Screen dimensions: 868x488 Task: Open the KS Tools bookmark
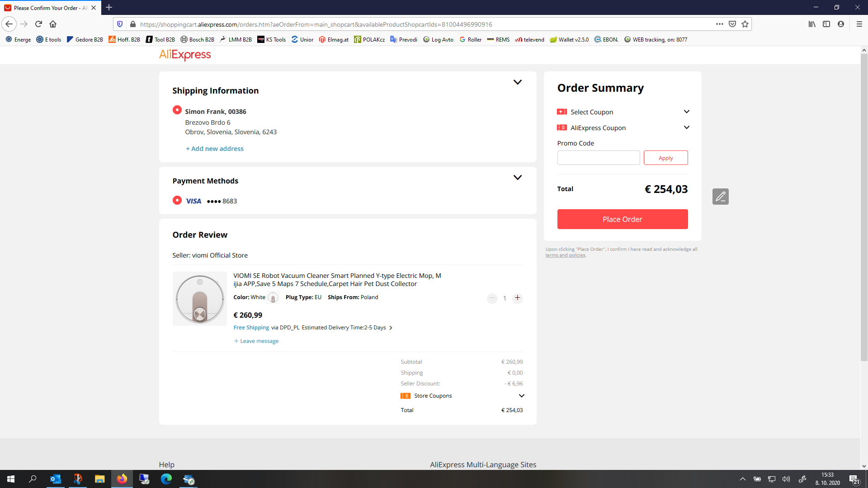(272, 40)
